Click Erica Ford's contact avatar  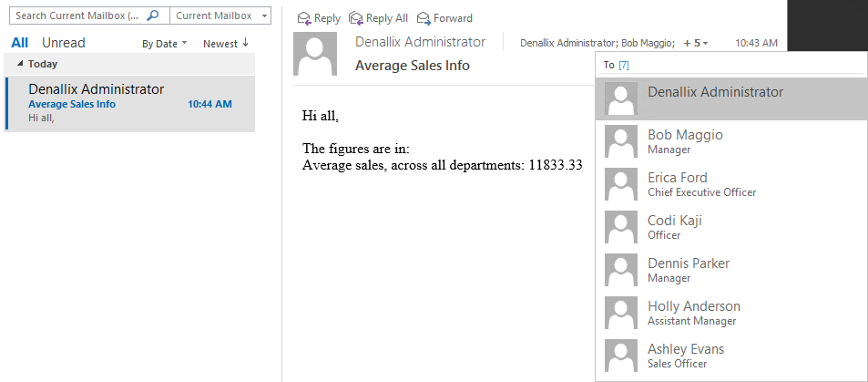(x=621, y=184)
